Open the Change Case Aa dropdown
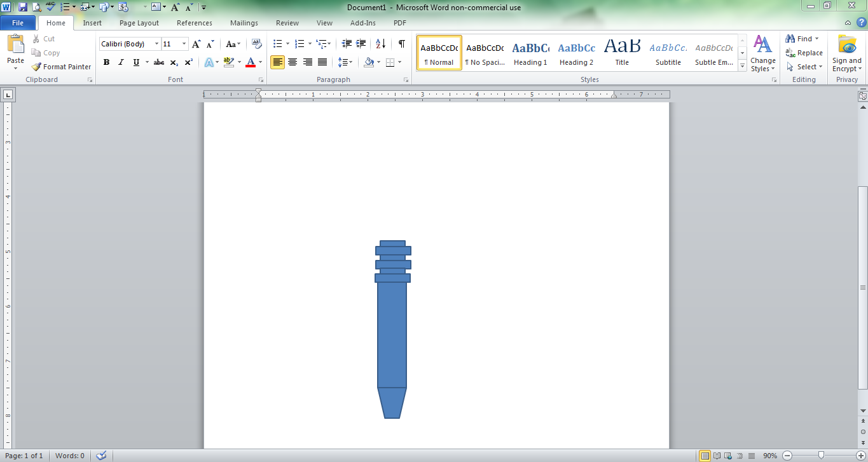 pyautogui.click(x=233, y=44)
